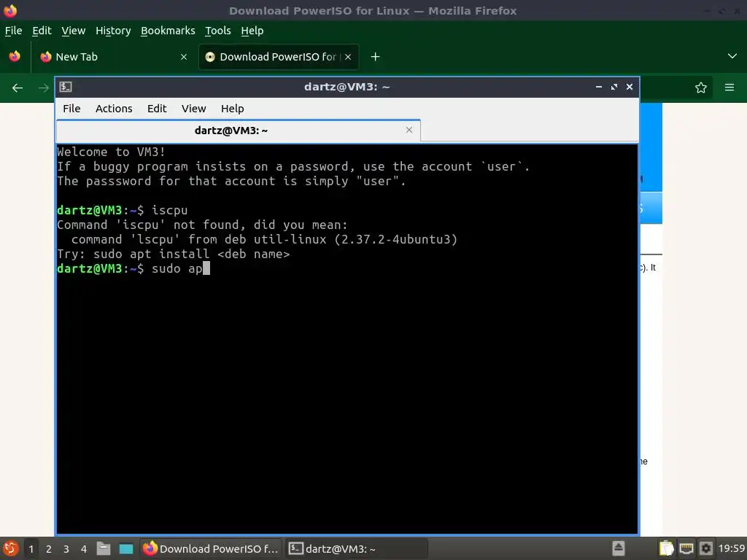Switch to workspace 3
Screen dimensions: 747x560
coord(66,549)
